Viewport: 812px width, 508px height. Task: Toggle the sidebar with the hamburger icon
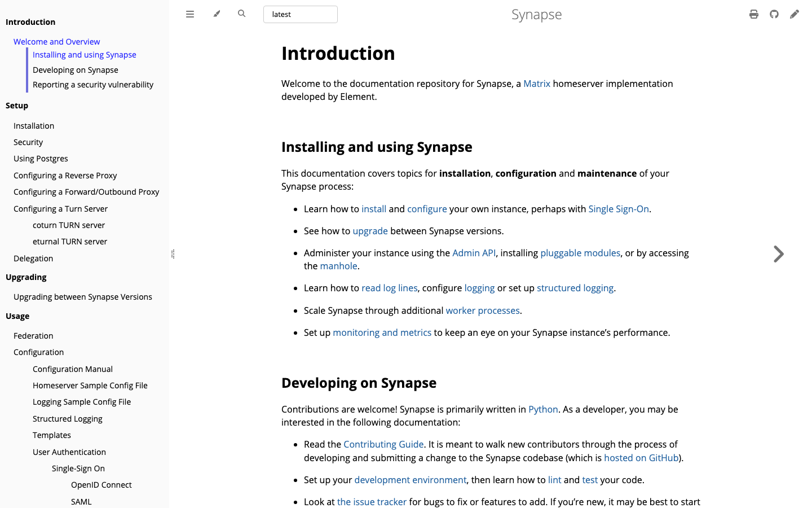coord(190,14)
